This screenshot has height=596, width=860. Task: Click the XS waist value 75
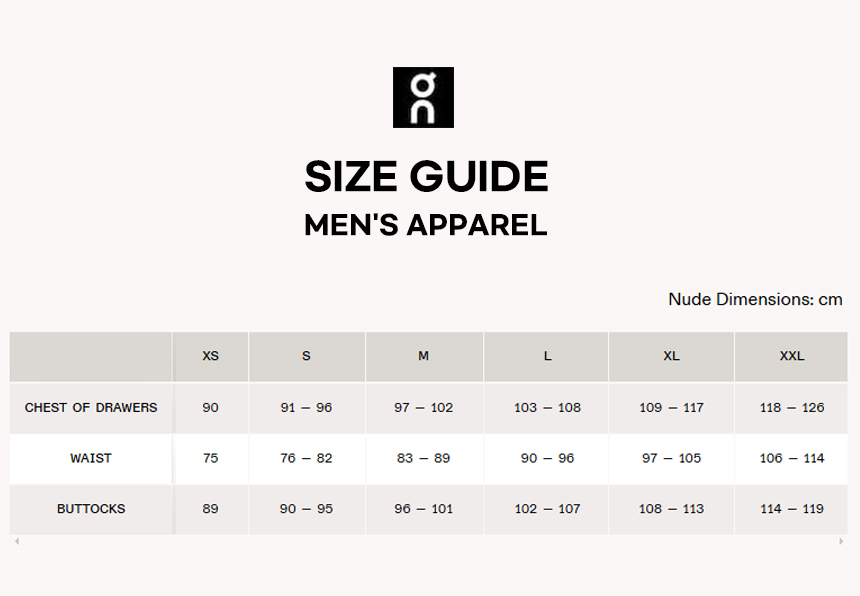[x=210, y=458]
